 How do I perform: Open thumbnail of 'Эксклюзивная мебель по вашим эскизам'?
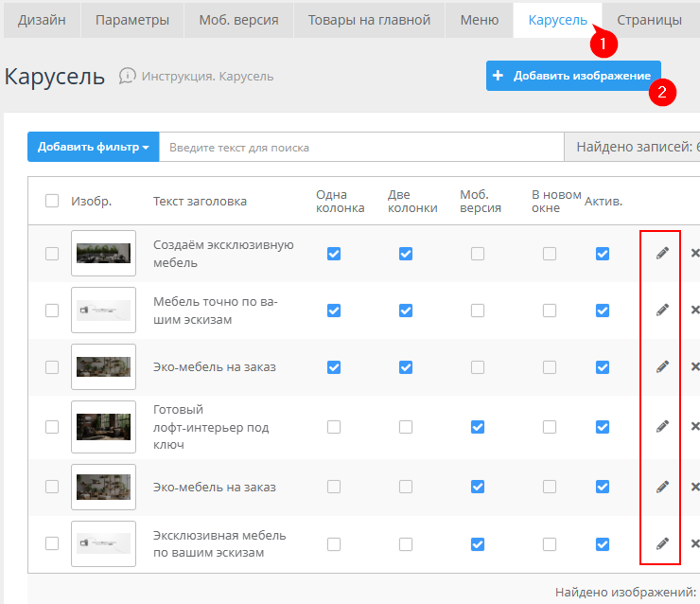point(103,543)
